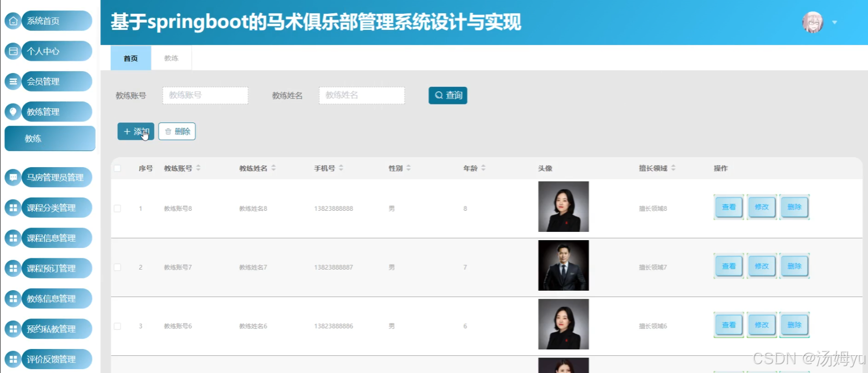The width and height of the screenshot is (868, 373).
Task: Click the grid icon beside 课程预订管理
Action: click(x=13, y=269)
